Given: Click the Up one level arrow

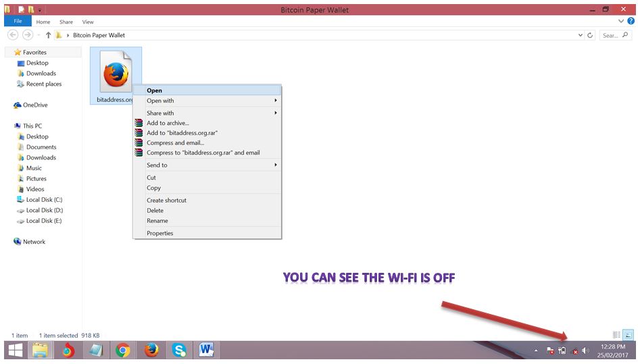Looking at the screenshot, I should (49, 35).
